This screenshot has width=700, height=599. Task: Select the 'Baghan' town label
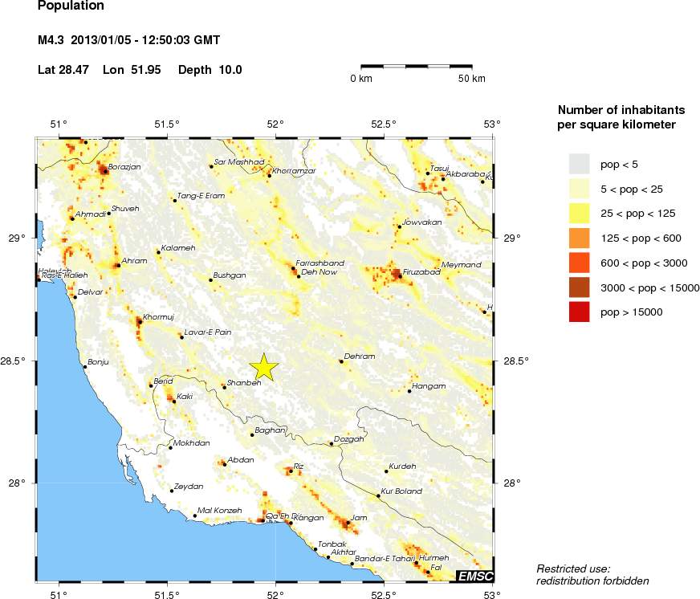pyautogui.click(x=270, y=430)
